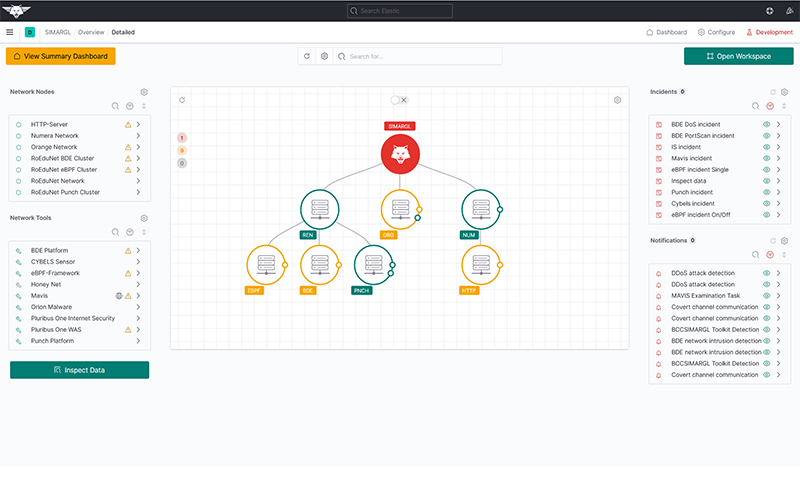Open the settings gear beside search field

pyautogui.click(x=324, y=56)
